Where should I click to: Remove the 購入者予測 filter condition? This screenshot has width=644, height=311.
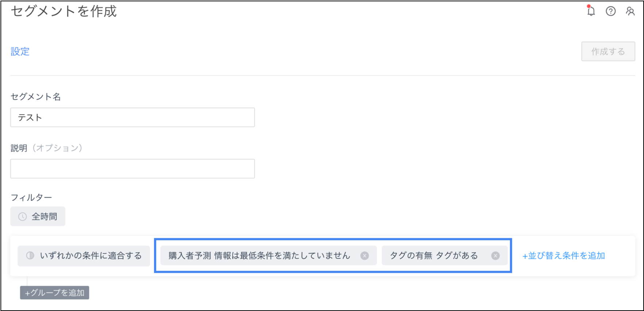click(365, 256)
